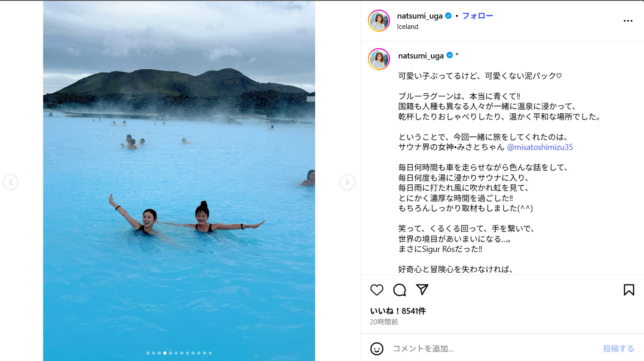Open the Iceland location link
This screenshot has width=644, height=361.
point(408,27)
